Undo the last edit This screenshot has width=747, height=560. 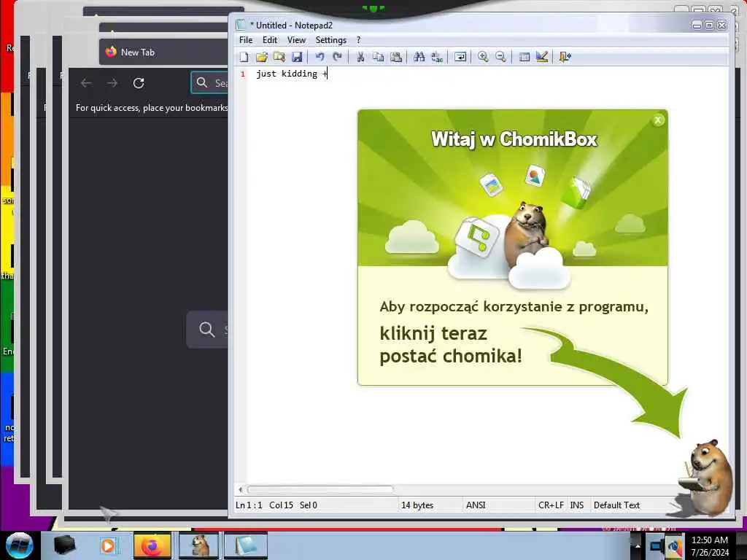(x=320, y=57)
